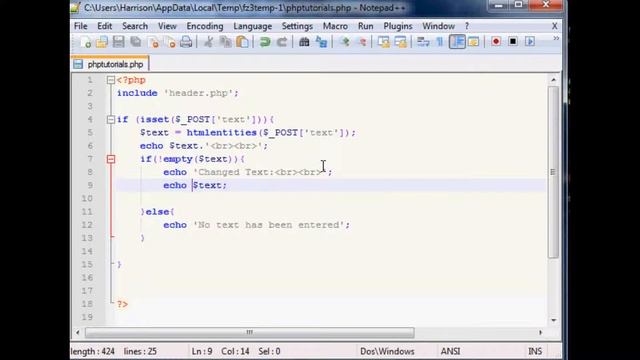Click the horizontal scrollbar thumb

(x=249, y=333)
